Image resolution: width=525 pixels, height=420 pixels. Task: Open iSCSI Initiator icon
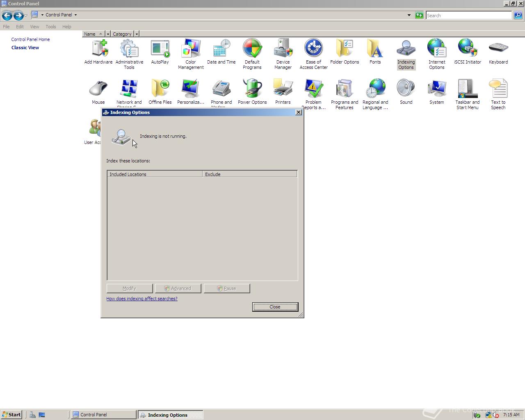468,51
